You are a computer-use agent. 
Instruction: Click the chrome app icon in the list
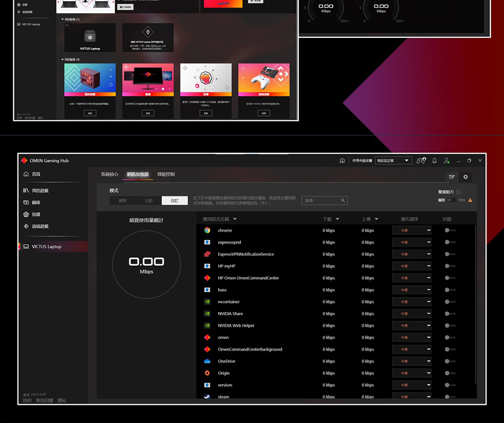point(207,230)
